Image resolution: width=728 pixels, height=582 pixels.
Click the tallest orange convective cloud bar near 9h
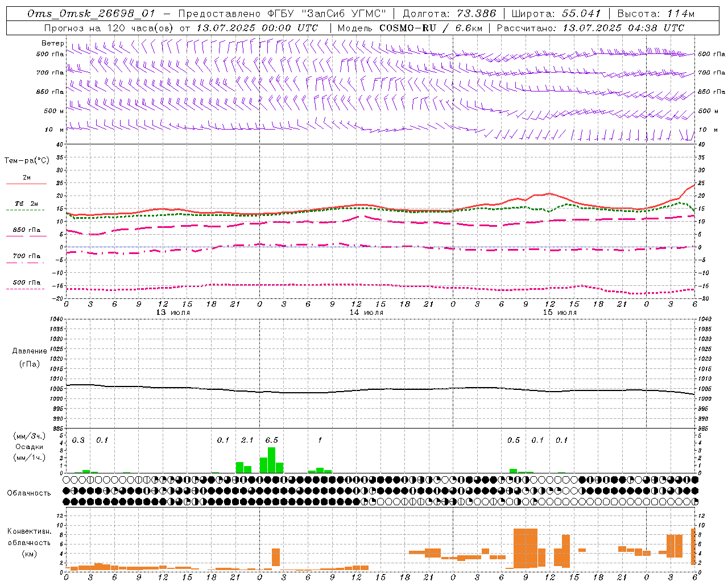tap(525, 548)
